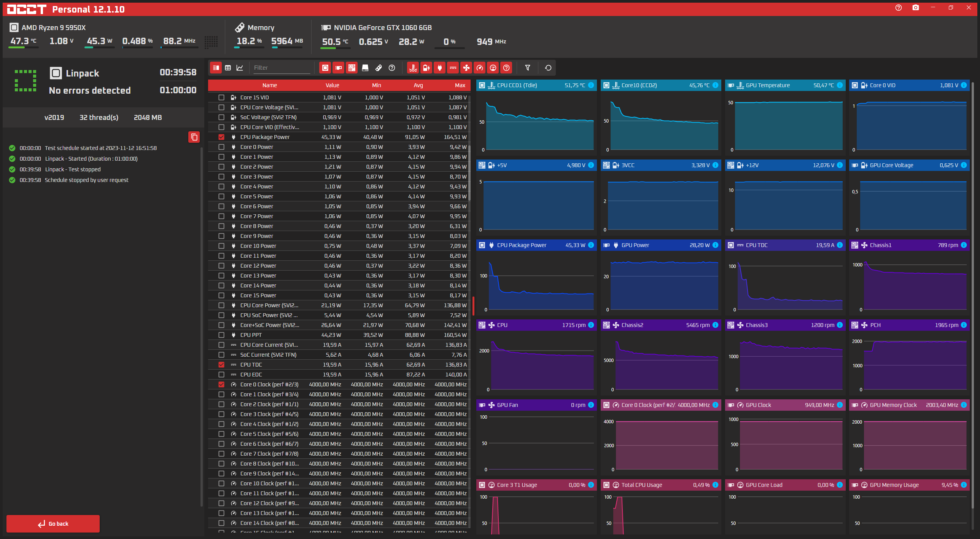Click the sensor Filter text field
980x539 pixels.
[x=282, y=68]
